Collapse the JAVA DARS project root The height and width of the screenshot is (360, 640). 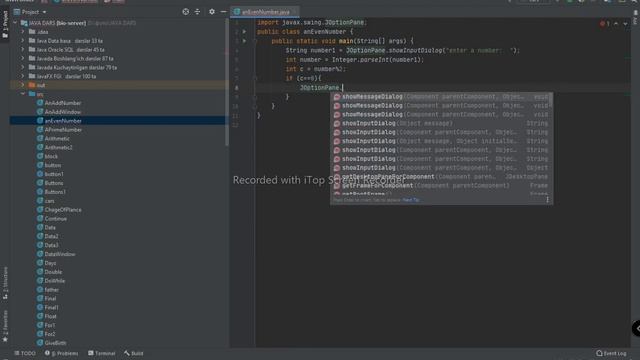point(16,23)
